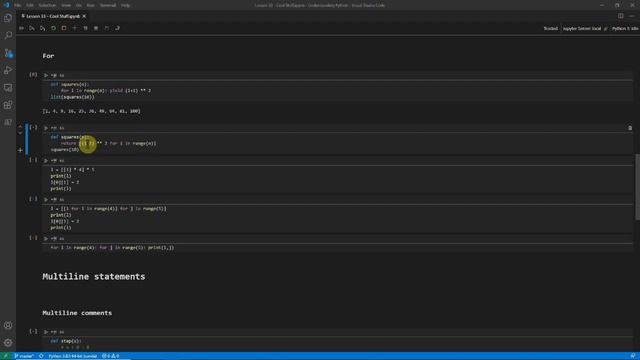
Task: Close the Lesson 33 - Cool Stuff.ipynb tab
Action: pos(84,16)
